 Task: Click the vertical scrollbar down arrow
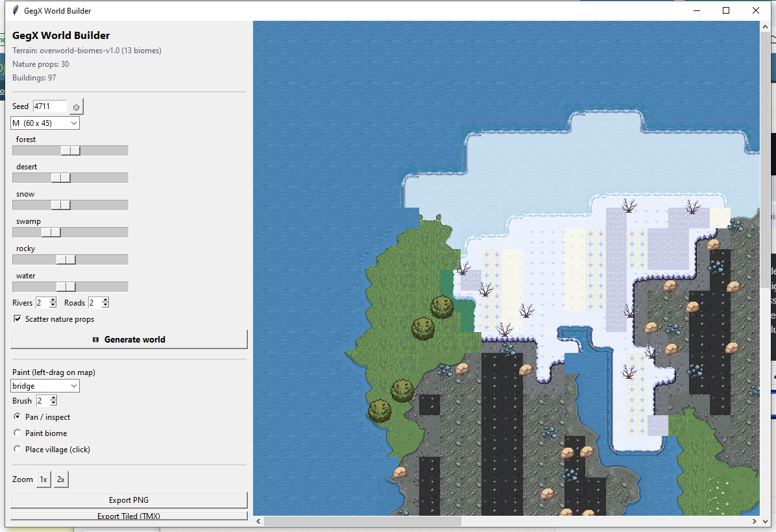click(x=766, y=521)
